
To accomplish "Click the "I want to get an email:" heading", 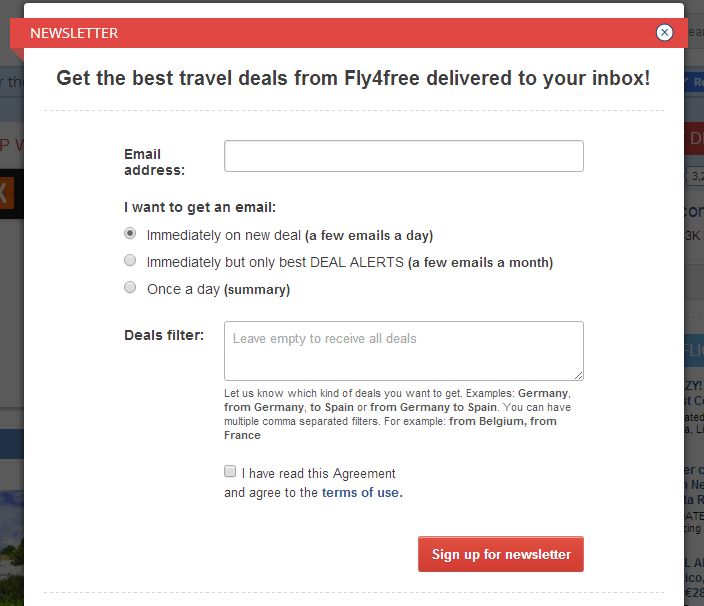I will [x=200, y=208].
